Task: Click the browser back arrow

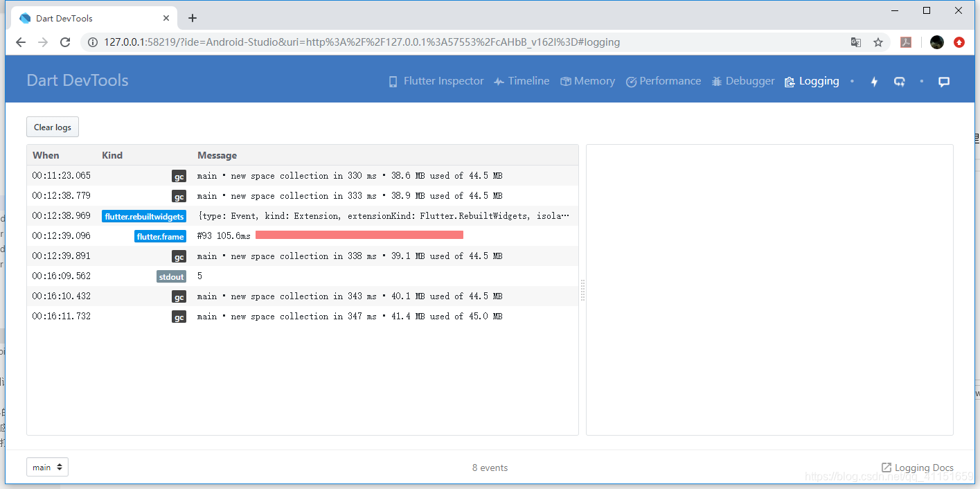Action: pyautogui.click(x=21, y=42)
